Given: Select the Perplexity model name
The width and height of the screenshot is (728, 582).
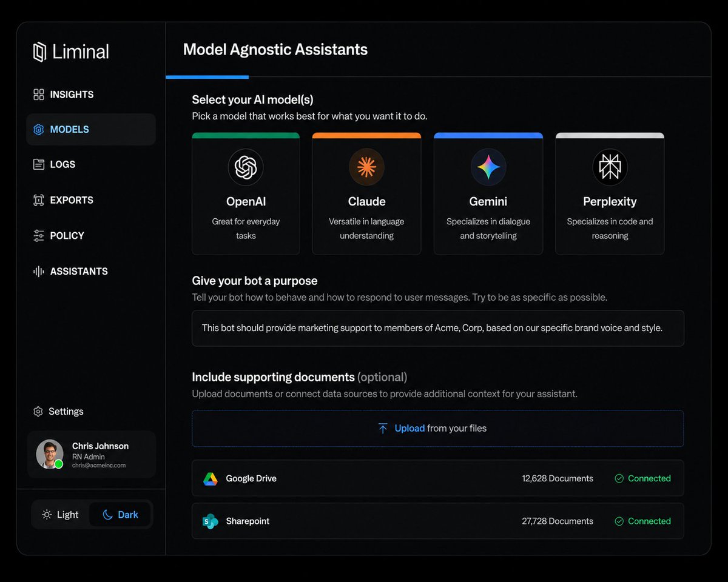Looking at the screenshot, I should (610, 202).
